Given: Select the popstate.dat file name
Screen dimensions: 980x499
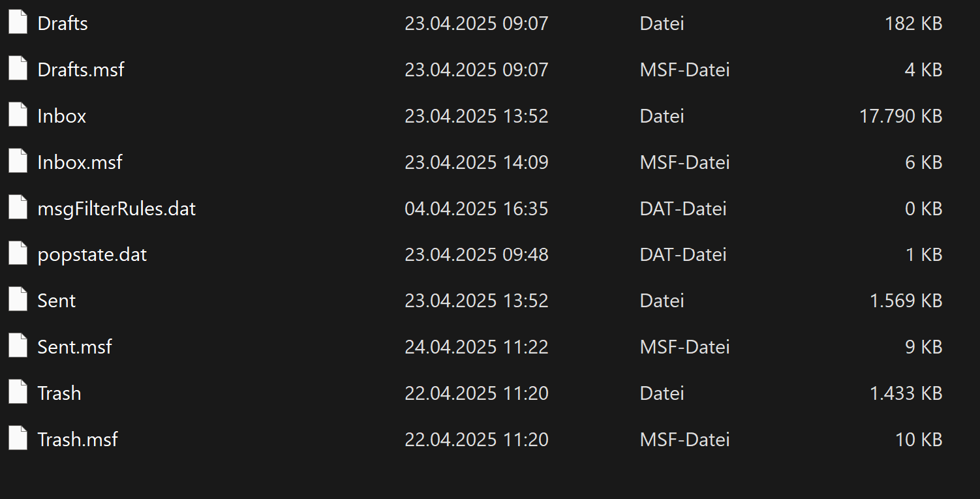Looking at the screenshot, I should pyautogui.click(x=92, y=254).
